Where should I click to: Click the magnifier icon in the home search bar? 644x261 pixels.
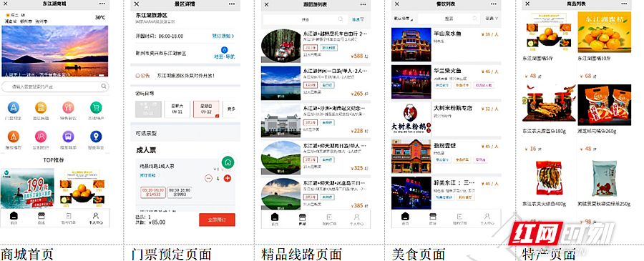(x=104, y=87)
